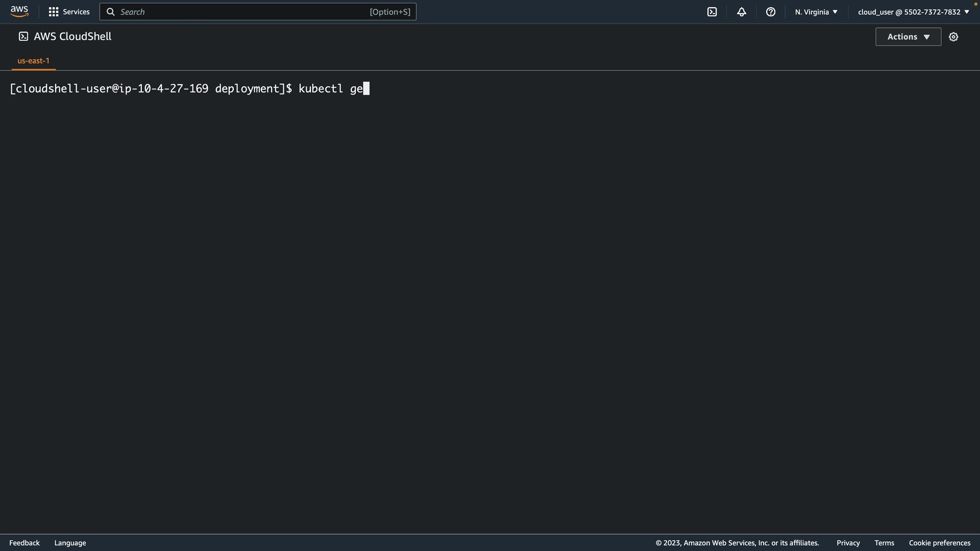
Task: Open the Terms link
Action: click(884, 543)
